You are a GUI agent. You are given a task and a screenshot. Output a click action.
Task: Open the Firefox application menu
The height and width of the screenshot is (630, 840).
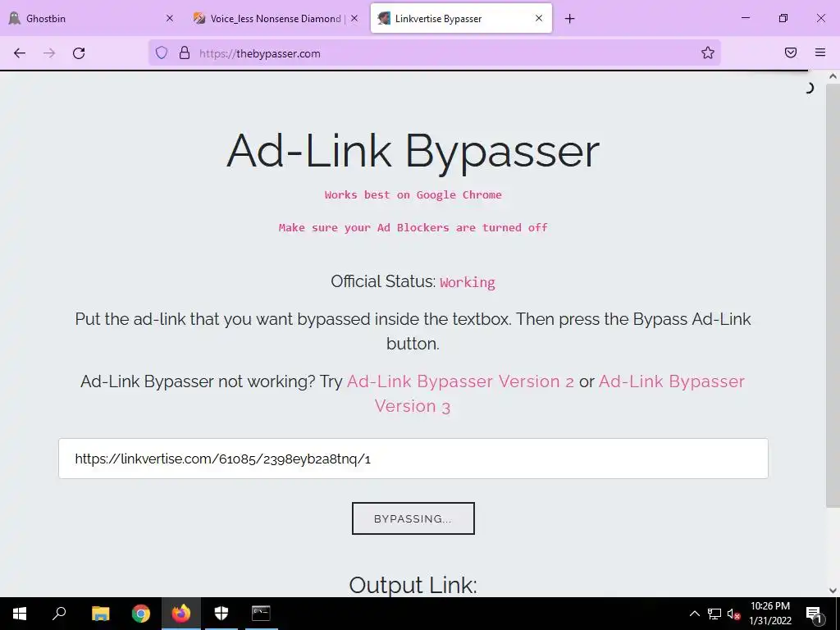coord(820,52)
